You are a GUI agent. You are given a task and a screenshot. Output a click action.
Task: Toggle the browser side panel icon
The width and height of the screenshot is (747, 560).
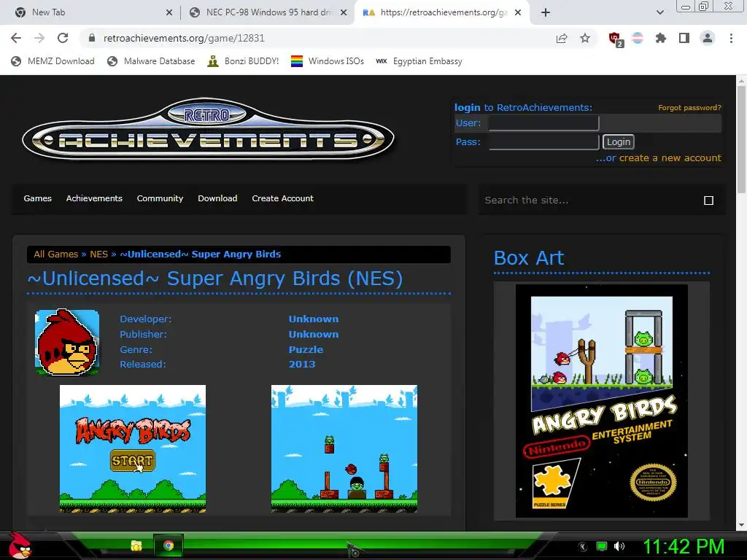[x=684, y=38]
